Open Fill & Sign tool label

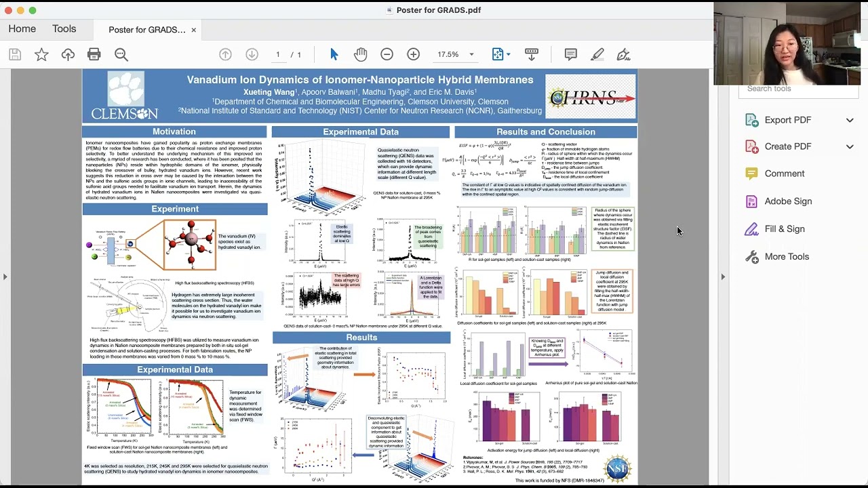(x=785, y=229)
